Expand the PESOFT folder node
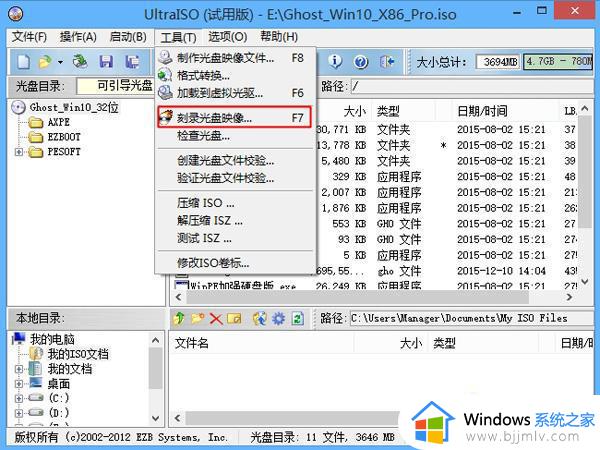The width and height of the screenshot is (600, 450). [19, 152]
